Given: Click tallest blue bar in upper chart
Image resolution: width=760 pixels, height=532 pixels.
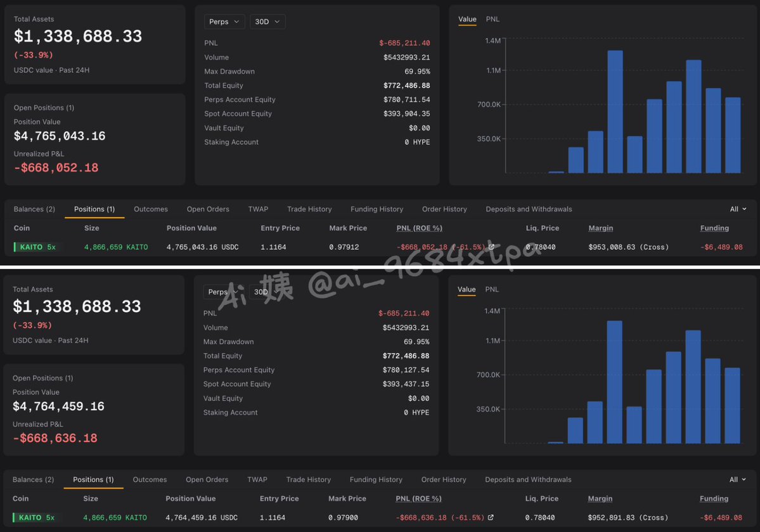Looking at the screenshot, I should 615,112.
